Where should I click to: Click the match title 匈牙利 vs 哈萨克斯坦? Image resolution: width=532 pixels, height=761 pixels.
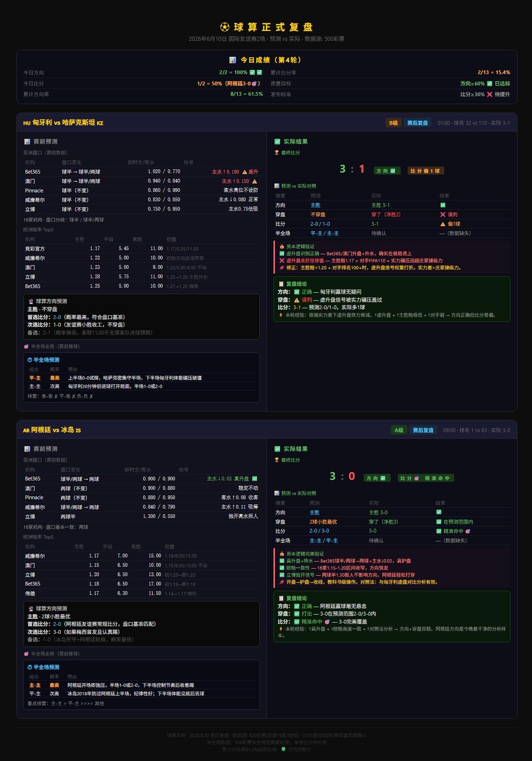[x=63, y=122]
